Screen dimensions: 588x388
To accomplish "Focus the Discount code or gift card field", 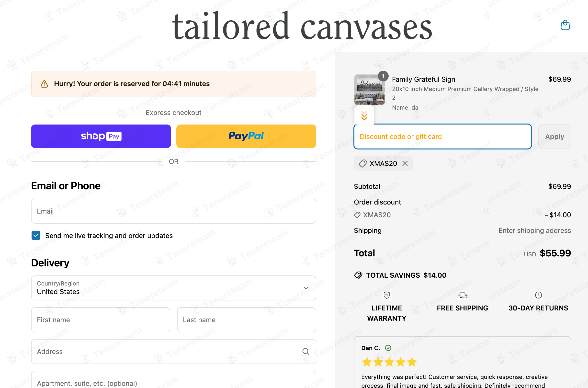I will [x=442, y=137].
